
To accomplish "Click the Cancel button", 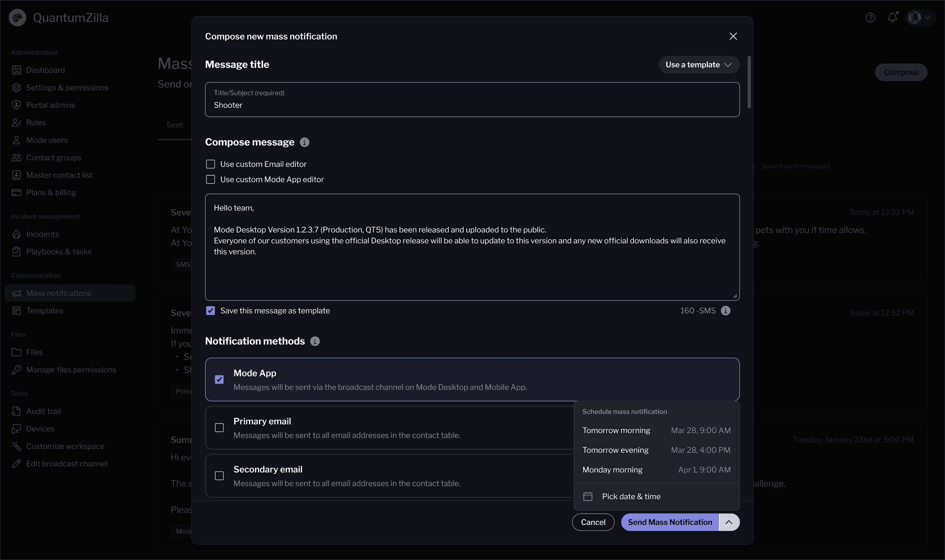I will click(x=593, y=522).
